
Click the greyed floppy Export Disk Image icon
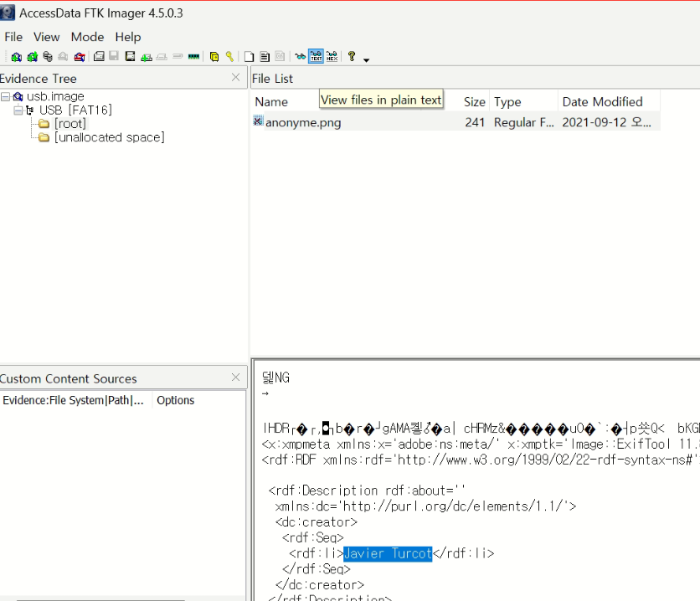[x=114, y=56]
